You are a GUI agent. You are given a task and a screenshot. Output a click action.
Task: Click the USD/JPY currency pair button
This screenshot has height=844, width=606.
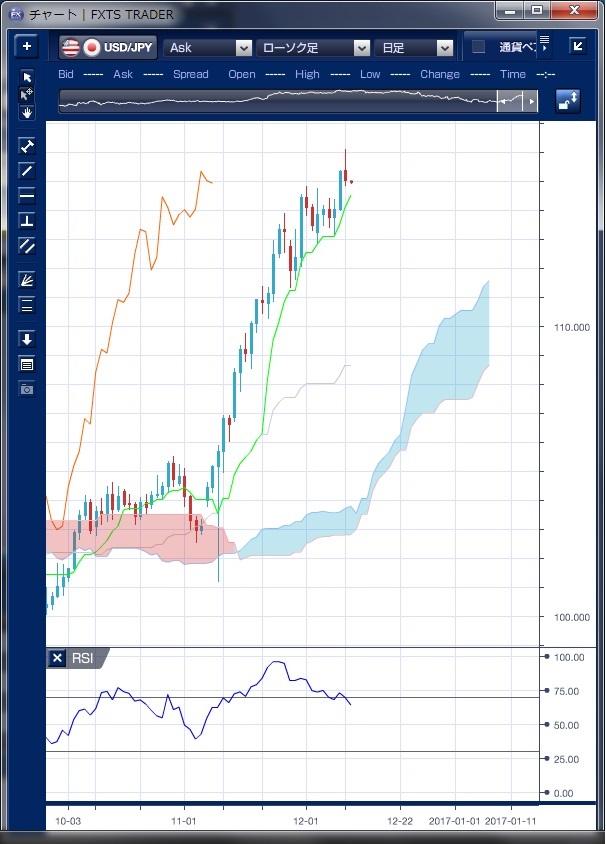107,47
